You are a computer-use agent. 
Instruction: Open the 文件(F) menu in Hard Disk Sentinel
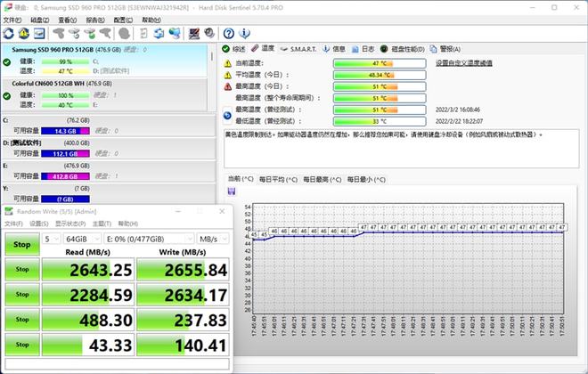click(x=12, y=20)
